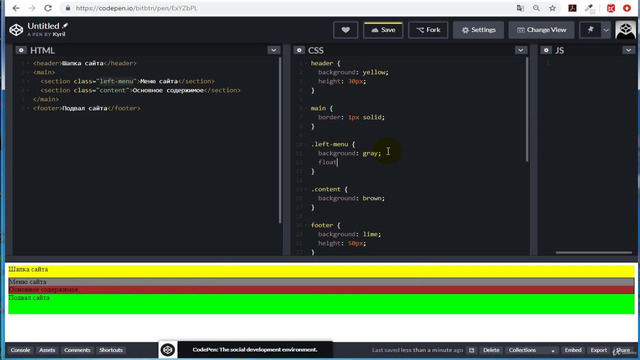Screen dimensions: 640x360
Task: Edit pen title with pencil icon
Action: click(65, 26)
